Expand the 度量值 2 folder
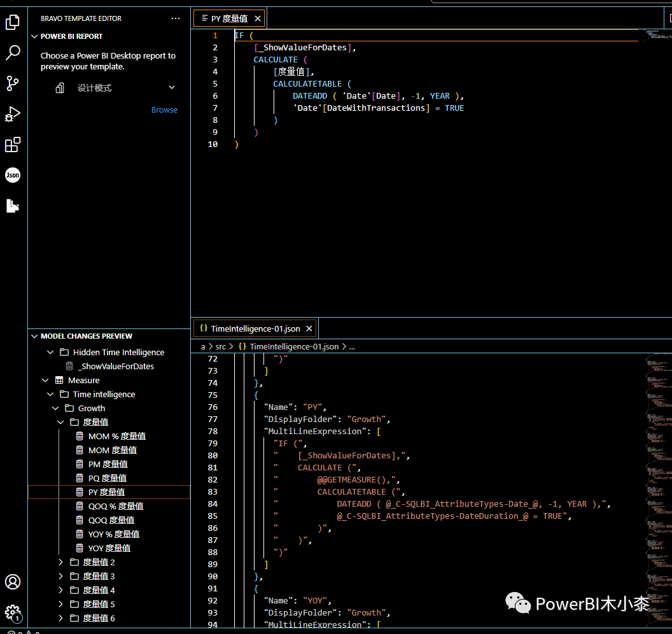Viewport: 672px width, 634px height. click(x=60, y=562)
